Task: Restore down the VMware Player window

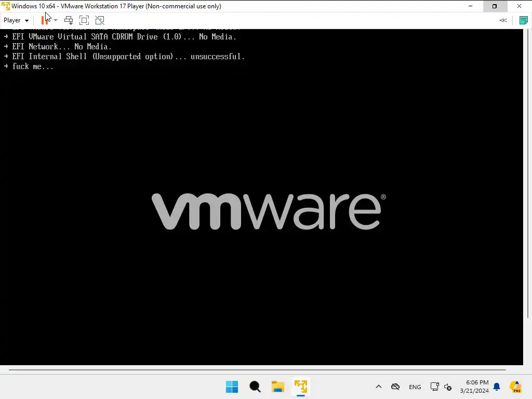Action: coord(495,6)
